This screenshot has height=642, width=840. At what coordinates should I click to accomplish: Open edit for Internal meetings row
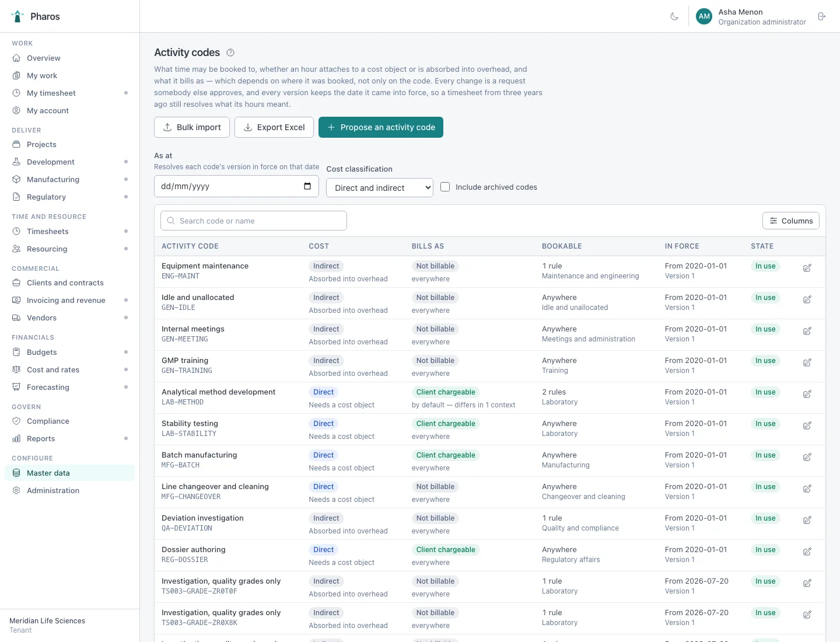(807, 331)
